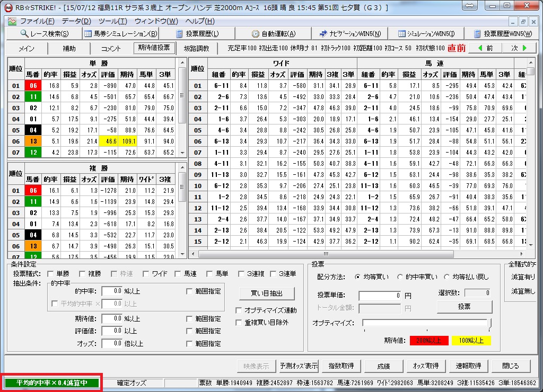Toggle オプティマイズ連動 checkbox
The image size is (543, 392).
[239, 310]
